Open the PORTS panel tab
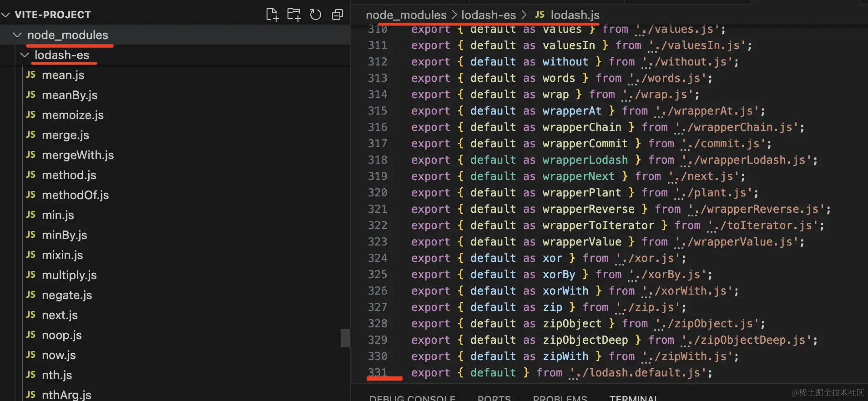 pos(494,398)
